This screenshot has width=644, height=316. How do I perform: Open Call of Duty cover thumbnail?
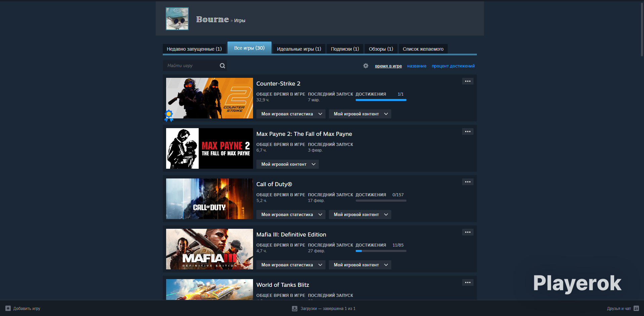pyautogui.click(x=209, y=199)
